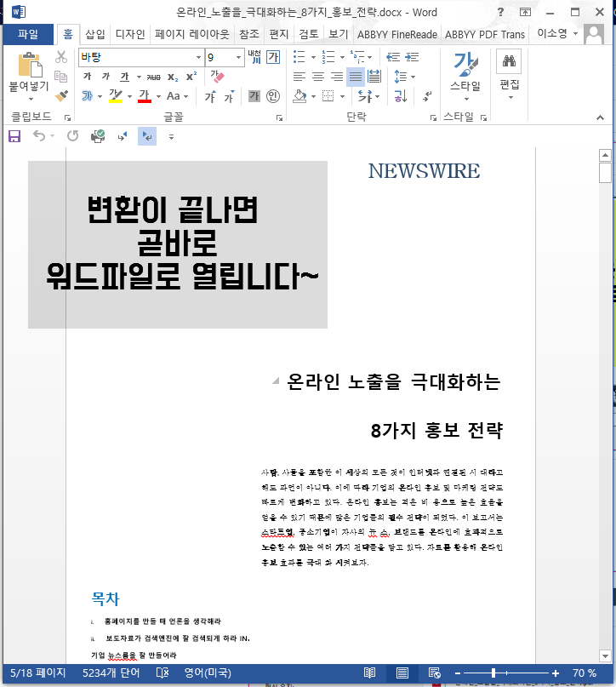Switch to the 참조 tab
The width and height of the screenshot is (616, 687).
click(x=249, y=34)
